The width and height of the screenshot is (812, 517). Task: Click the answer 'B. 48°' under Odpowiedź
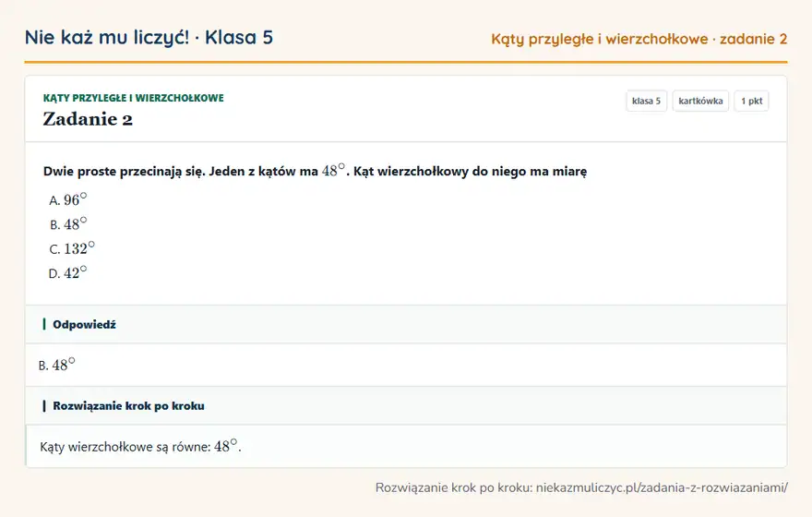(57, 365)
